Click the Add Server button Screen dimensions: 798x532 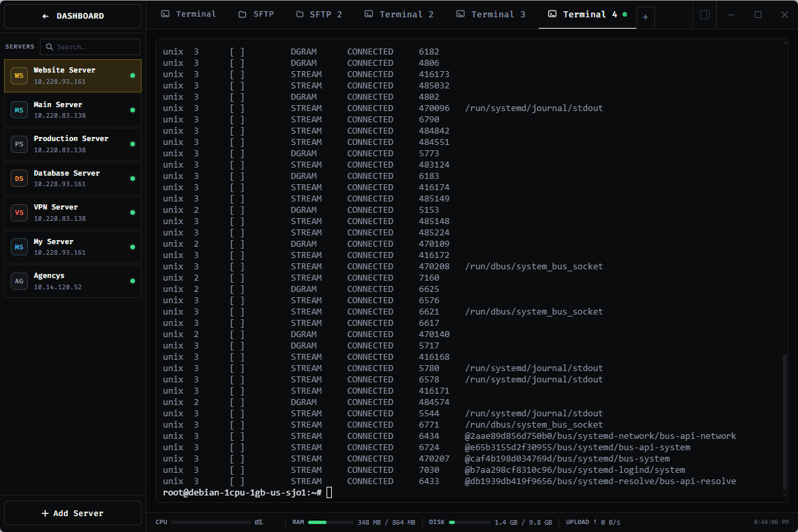click(x=72, y=513)
